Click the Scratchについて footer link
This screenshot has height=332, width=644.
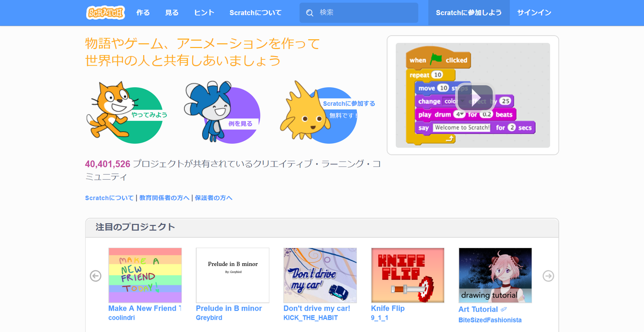tap(109, 198)
